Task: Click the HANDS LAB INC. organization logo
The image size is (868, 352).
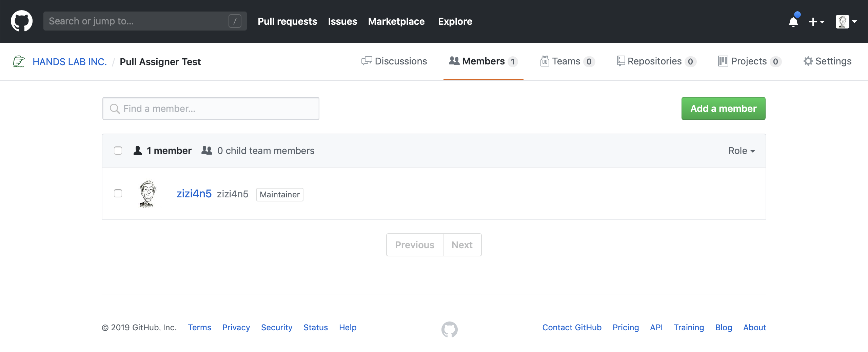Action: coord(19,61)
